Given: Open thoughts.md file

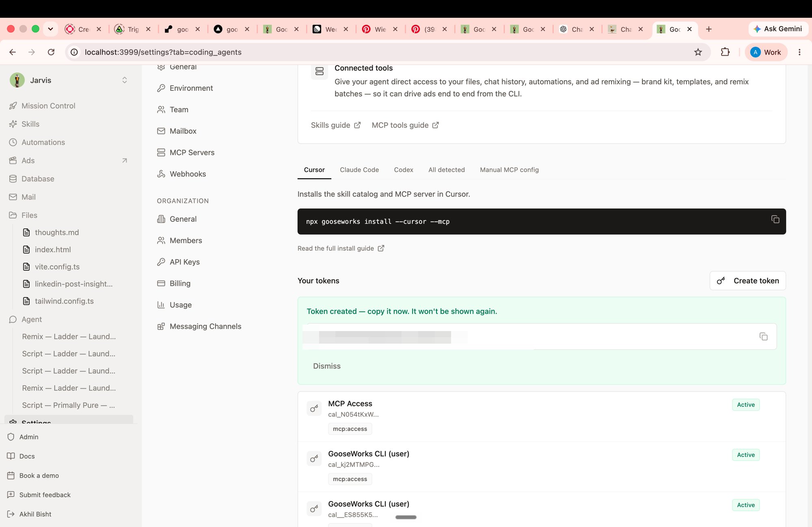Looking at the screenshot, I should [x=57, y=232].
